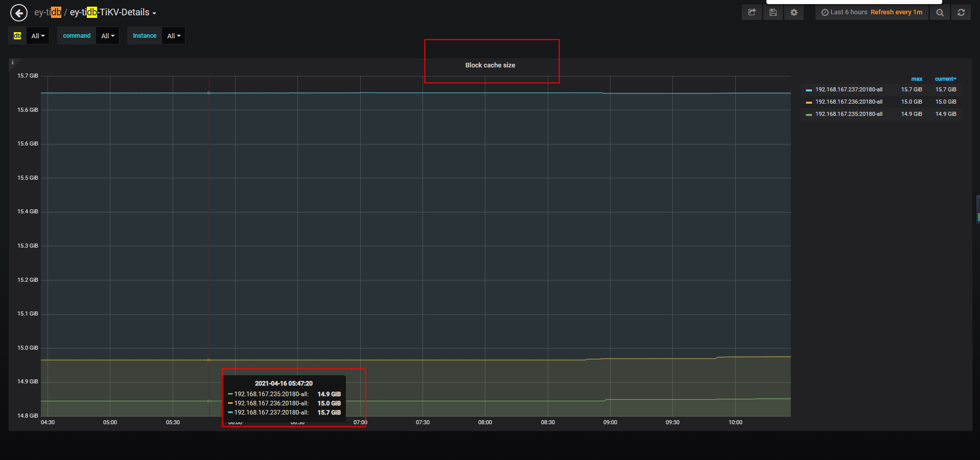The height and width of the screenshot is (460, 980).
Task: Toggle series 192.168.167.235:20180-all in legend
Action: coord(848,114)
